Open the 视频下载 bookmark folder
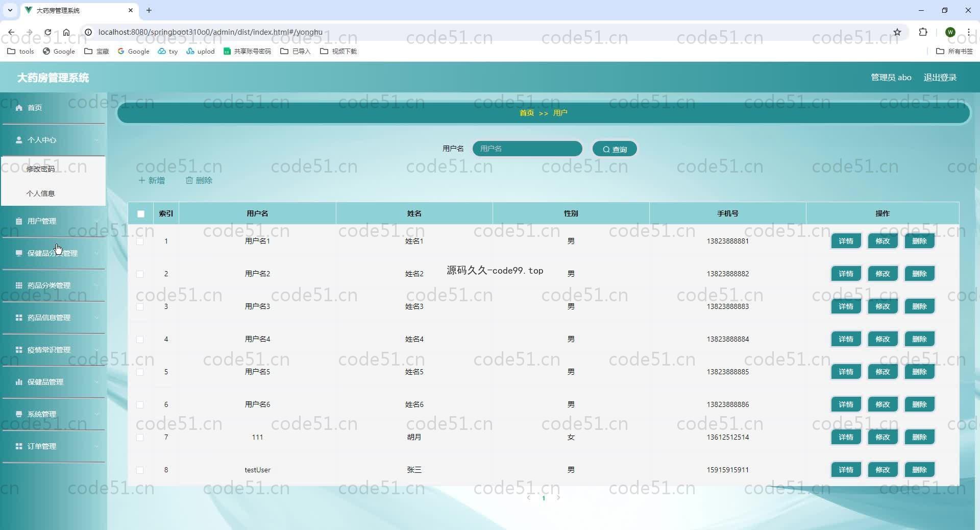 pos(338,51)
